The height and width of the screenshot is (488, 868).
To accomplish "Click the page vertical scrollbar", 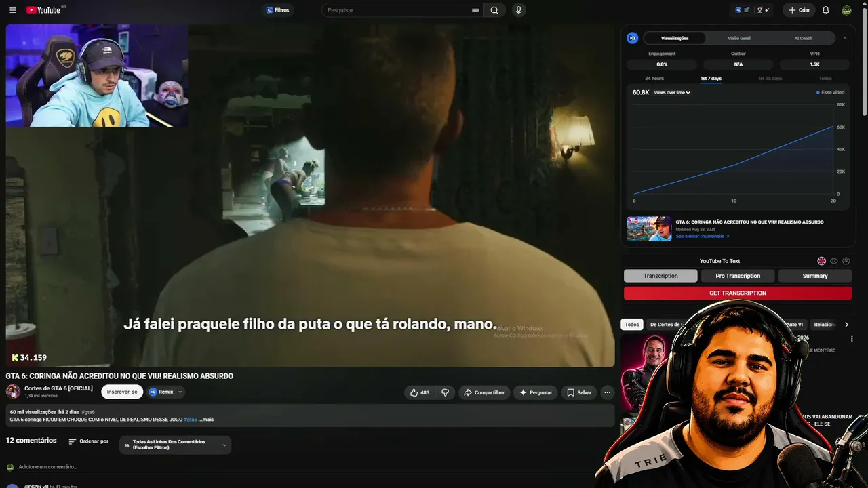I will coord(865,61).
